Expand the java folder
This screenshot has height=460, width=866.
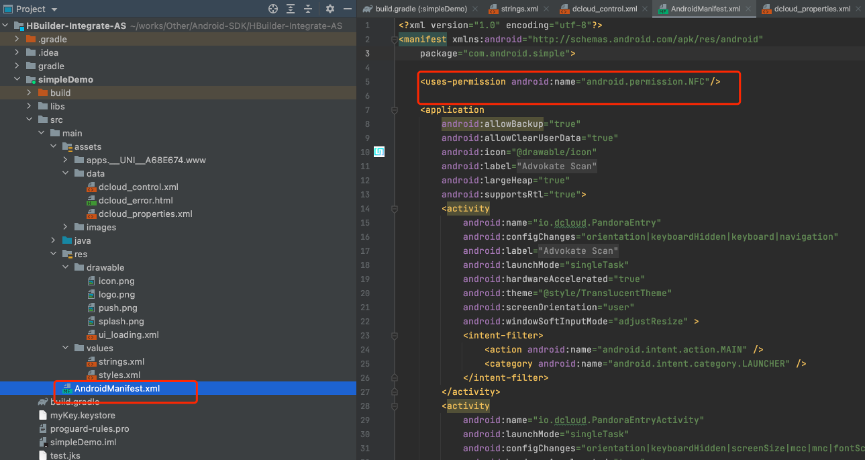click(x=54, y=240)
